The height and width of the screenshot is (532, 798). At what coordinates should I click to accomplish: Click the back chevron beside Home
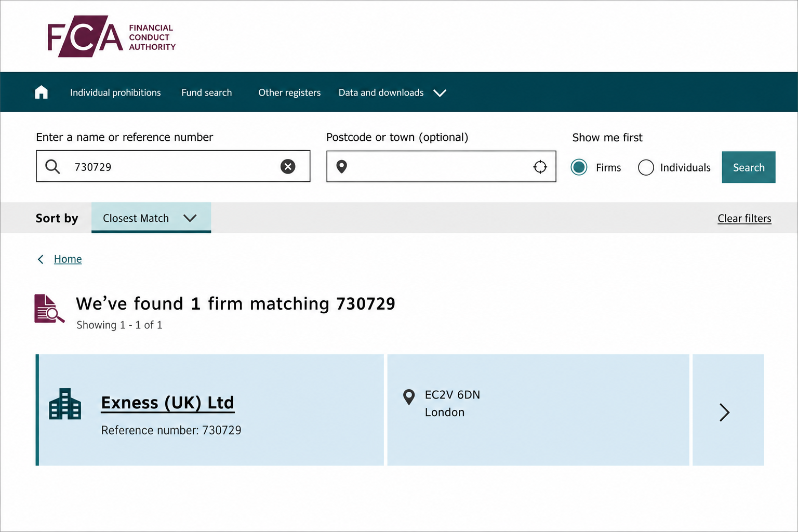click(41, 259)
